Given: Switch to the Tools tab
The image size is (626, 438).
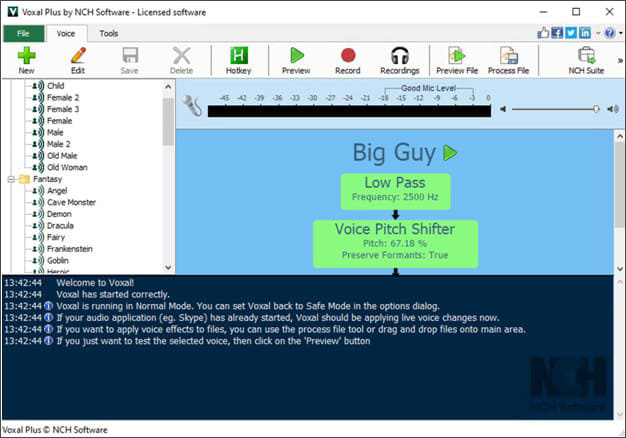Looking at the screenshot, I should [109, 34].
